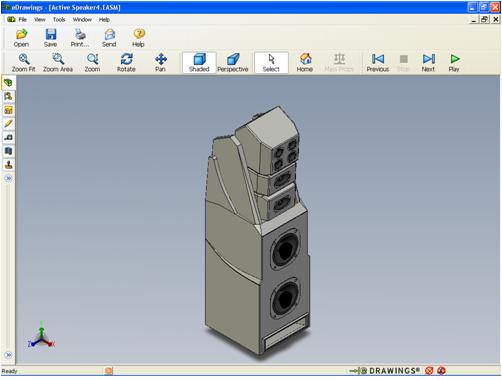Open the second sidebar tab icon

(x=8, y=96)
